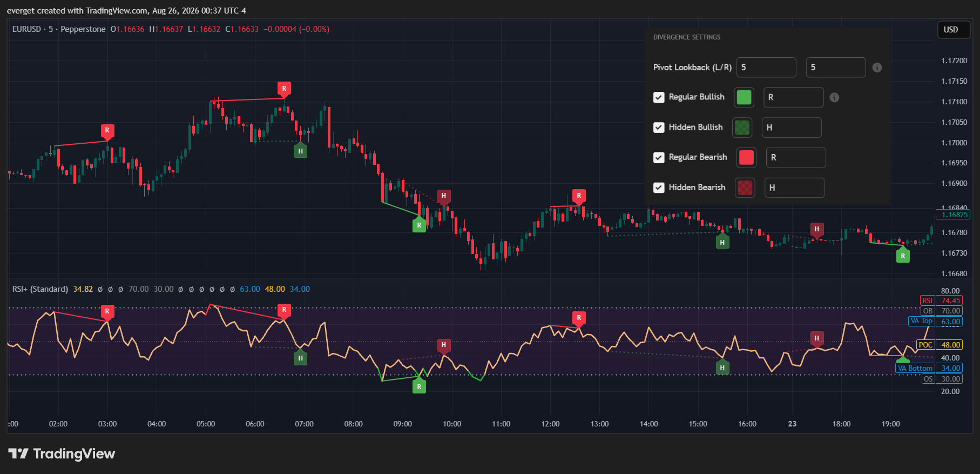Click the red R marker near 03:00 on price chart

(x=107, y=131)
